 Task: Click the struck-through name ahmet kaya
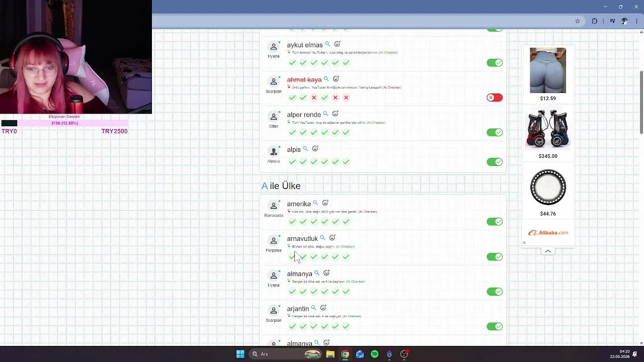tap(304, 79)
